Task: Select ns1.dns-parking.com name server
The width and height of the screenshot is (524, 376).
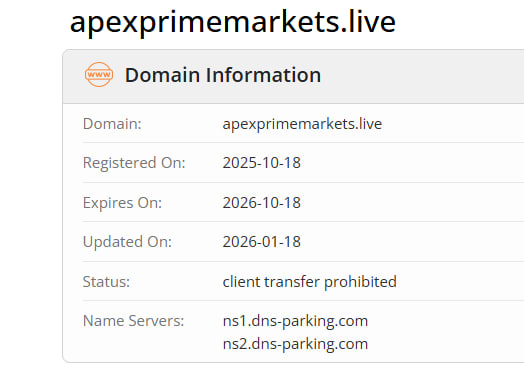Action: click(295, 321)
